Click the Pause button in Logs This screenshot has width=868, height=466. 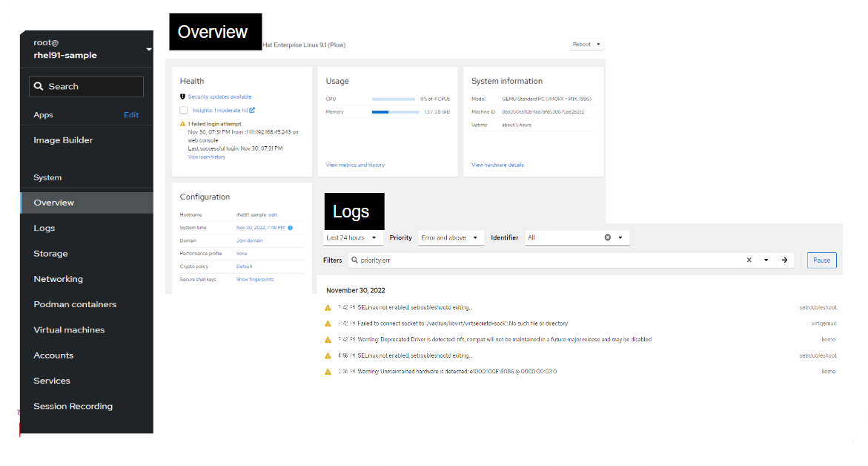(821, 260)
